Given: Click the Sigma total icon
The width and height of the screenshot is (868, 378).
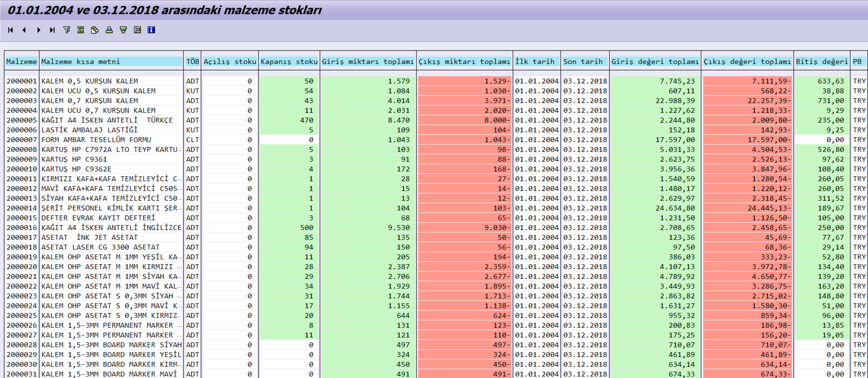Looking at the screenshot, I should (81, 30).
